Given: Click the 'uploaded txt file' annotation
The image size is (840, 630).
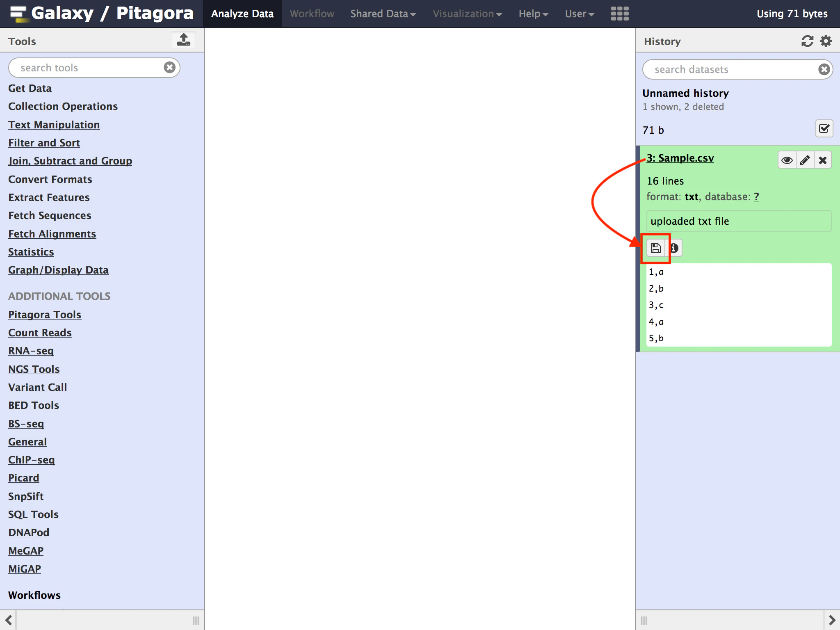Looking at the screenshot, I should pos(739,221).
